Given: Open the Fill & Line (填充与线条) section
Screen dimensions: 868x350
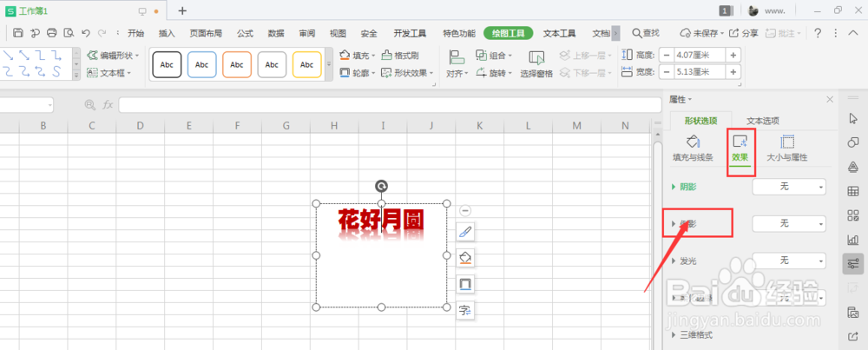Looking at the screenshot, I should [693, 148].
